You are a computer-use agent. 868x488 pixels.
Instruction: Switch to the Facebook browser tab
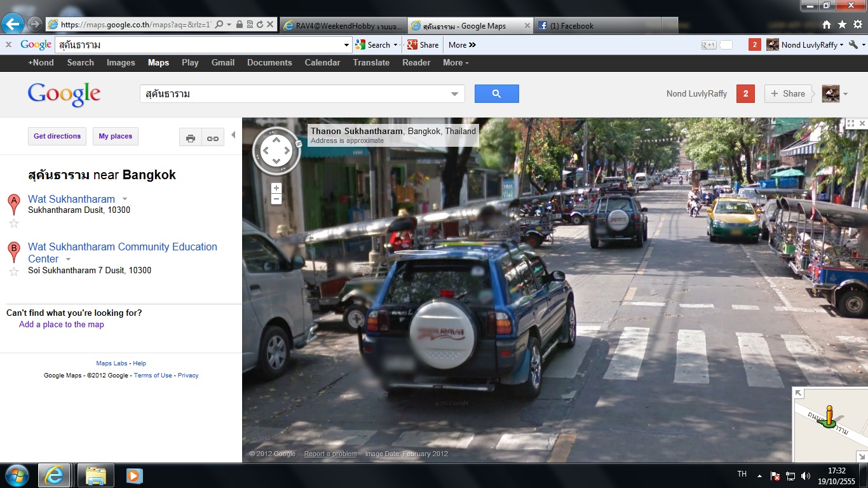click(596, 26)
